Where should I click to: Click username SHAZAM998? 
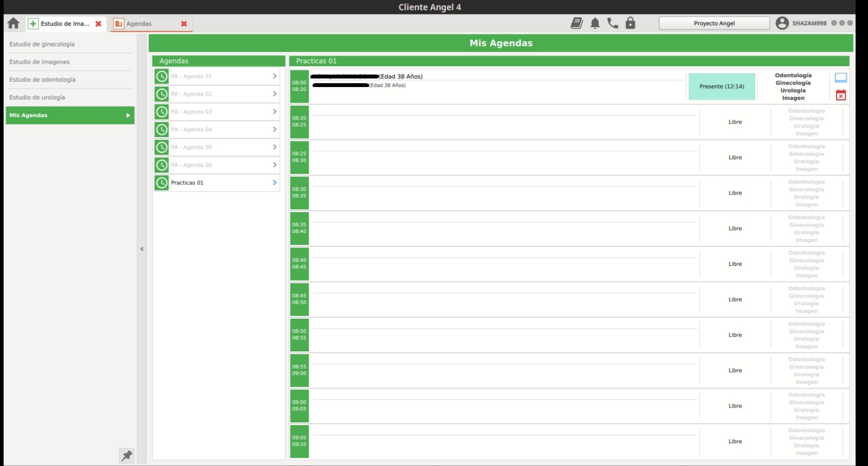(809, 23)
